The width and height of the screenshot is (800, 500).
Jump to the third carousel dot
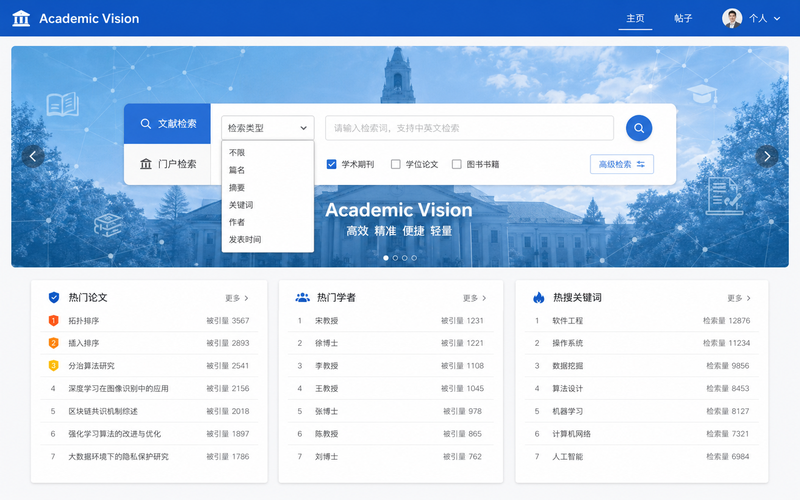pyautogui.click(x=405, y=258)
